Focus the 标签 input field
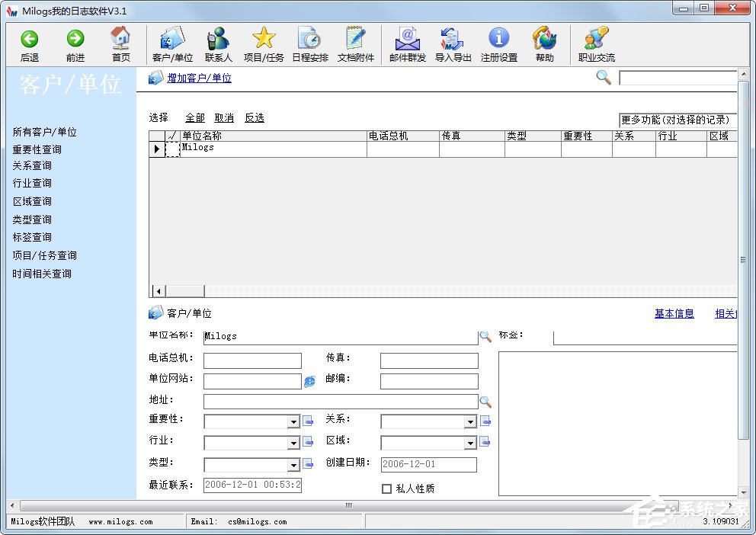 point(645,338)
